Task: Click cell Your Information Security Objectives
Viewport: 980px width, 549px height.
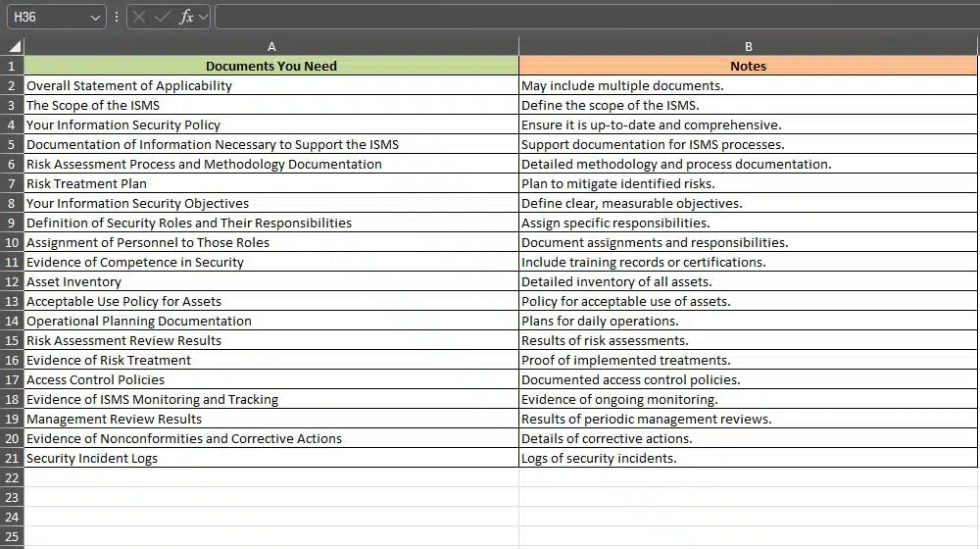Action: (271, 203)
